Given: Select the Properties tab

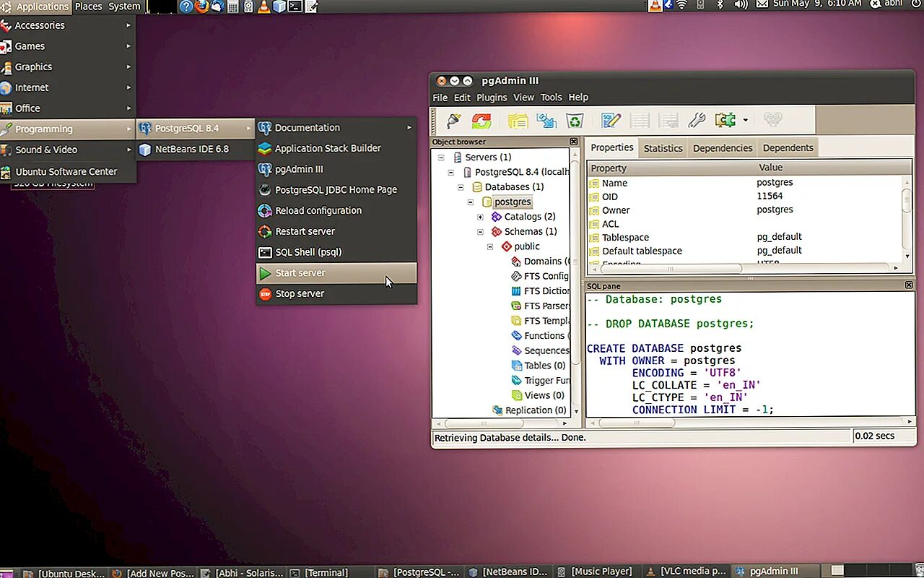Looking at the screenshot, I should tap(612, 147).
